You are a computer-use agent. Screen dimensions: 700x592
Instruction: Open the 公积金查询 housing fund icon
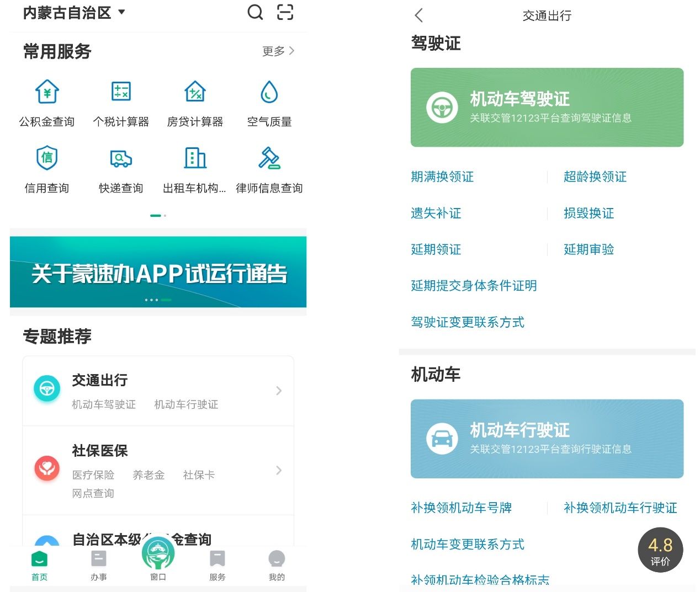pyautogui.click(x=47, y=92)
